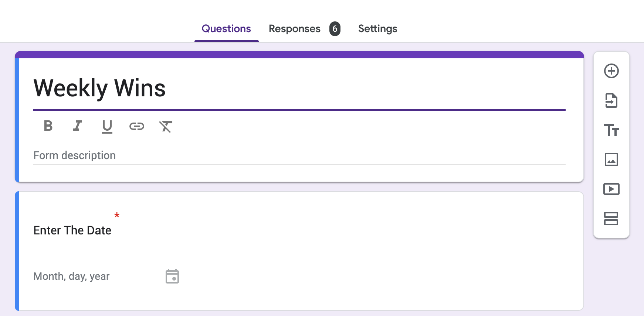The image size is (644, 316).
Task: Click the Form description field
Action: tap(299, 155)
